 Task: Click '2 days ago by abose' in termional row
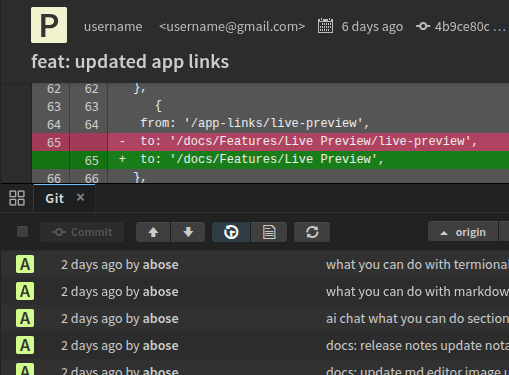tap(120, 265)
